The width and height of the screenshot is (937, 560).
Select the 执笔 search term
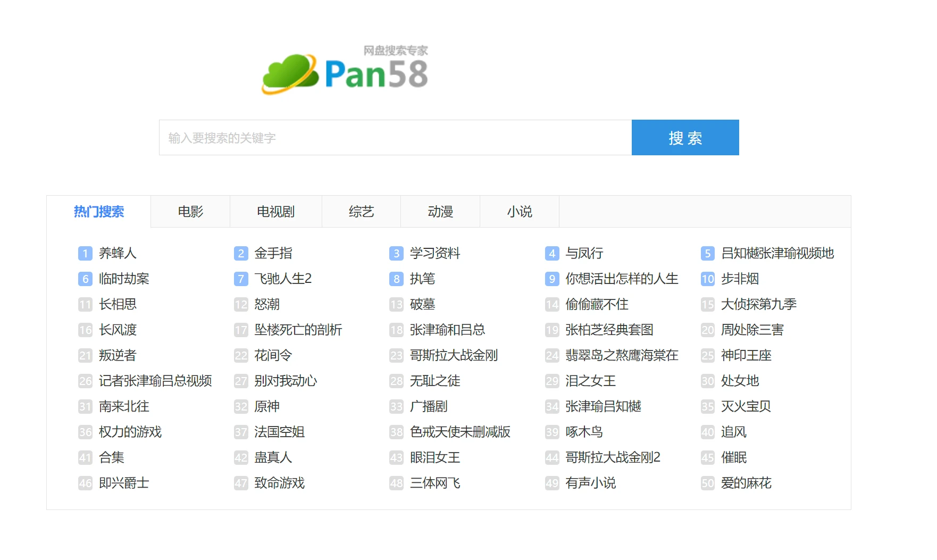coord(422,279)
